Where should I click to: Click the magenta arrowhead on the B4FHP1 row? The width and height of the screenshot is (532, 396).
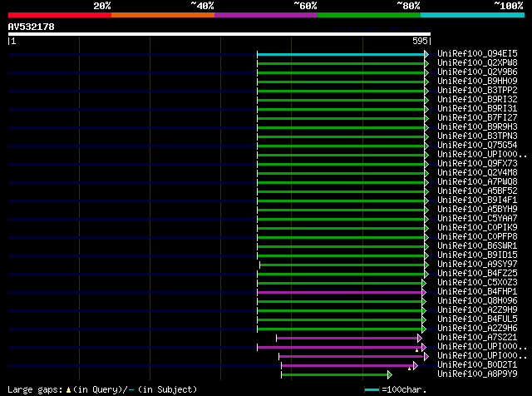click(x=424, y=292)
